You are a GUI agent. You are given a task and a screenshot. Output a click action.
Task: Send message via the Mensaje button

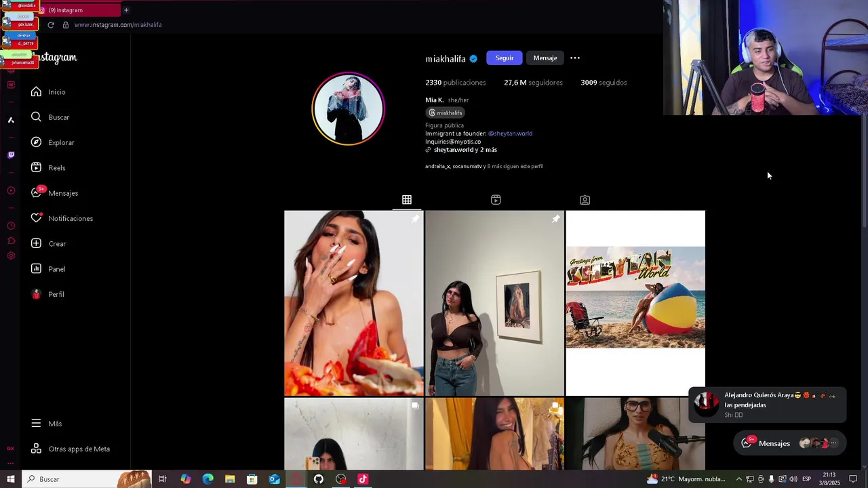click(x=545, y=58)
